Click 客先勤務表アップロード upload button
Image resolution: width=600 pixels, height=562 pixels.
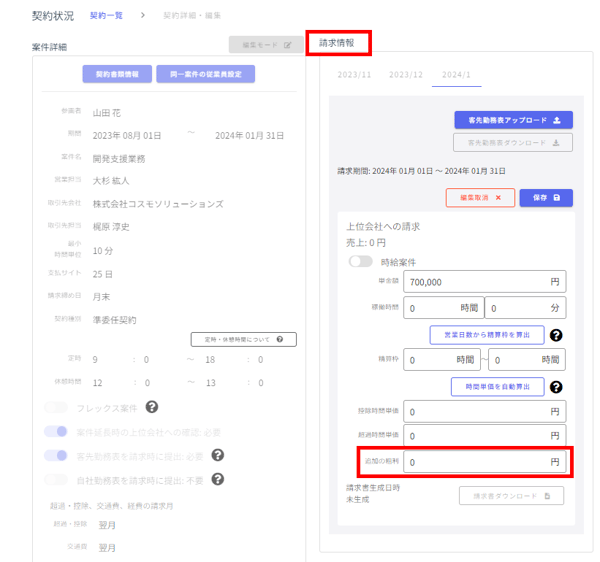tap(513, 120)
